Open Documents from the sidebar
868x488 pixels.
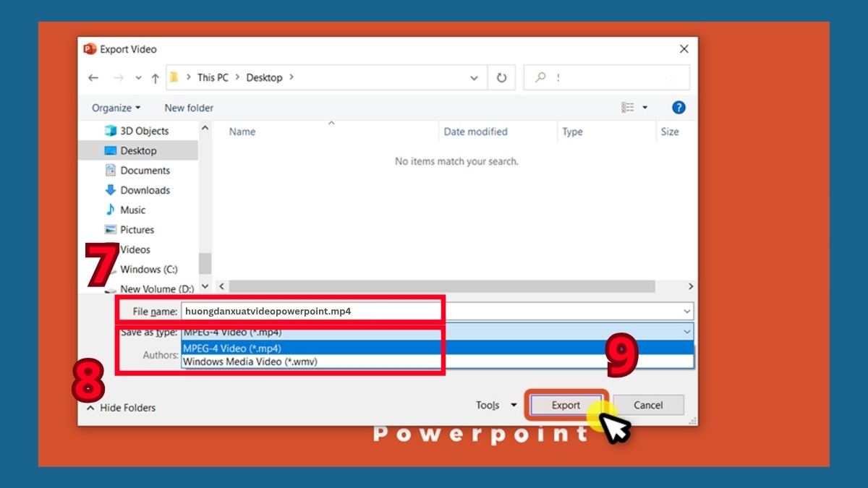145,170
